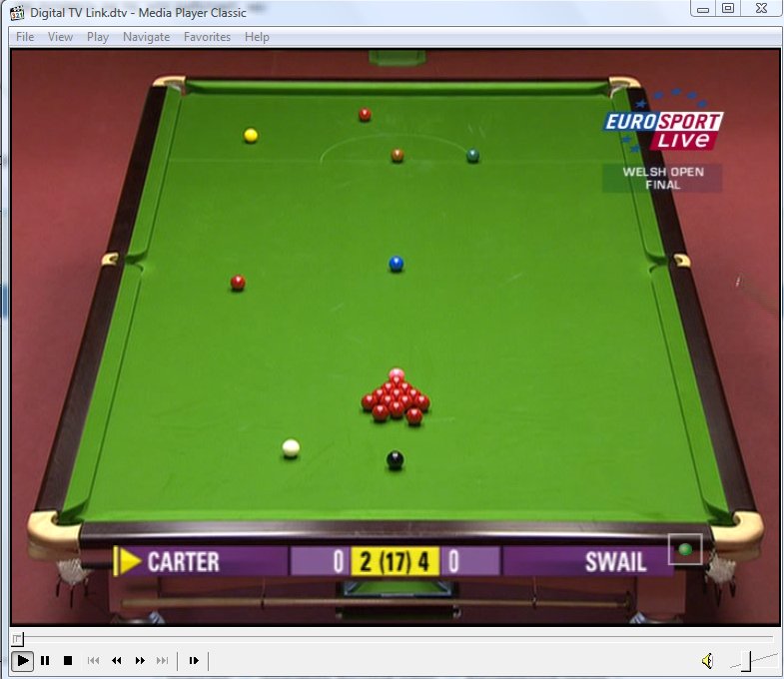Close the Media Player Classic window
Viewport: 784px width, 679px height.
pos(761,9)
